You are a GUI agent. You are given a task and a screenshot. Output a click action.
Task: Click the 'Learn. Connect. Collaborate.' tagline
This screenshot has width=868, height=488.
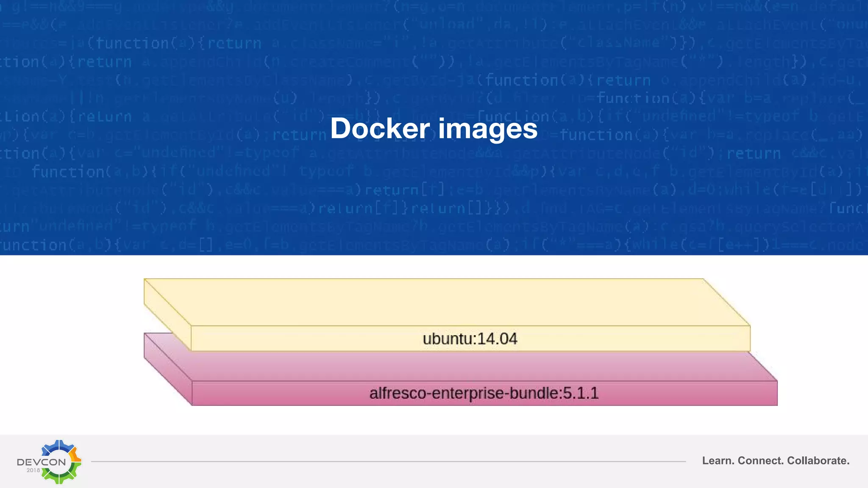(776, 461)
